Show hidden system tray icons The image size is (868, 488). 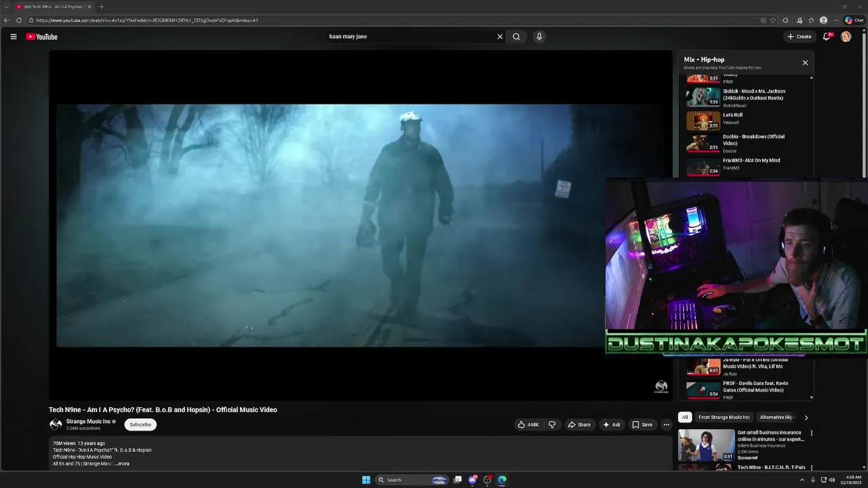802,480
